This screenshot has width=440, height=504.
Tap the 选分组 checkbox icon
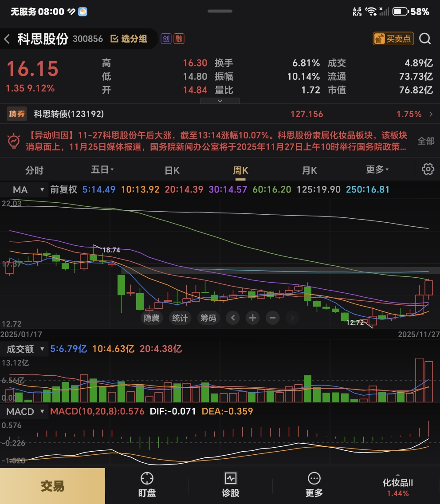pos(114,39)
